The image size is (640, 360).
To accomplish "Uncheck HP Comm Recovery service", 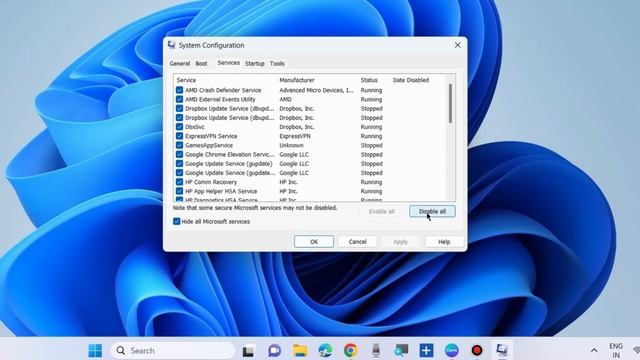I will [179, 182].
